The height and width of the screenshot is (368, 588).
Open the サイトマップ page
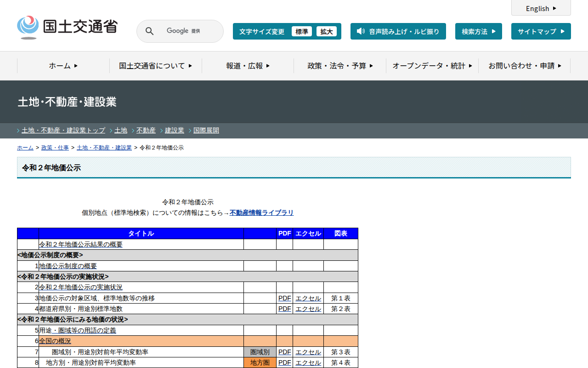click(x=541, y=31)
